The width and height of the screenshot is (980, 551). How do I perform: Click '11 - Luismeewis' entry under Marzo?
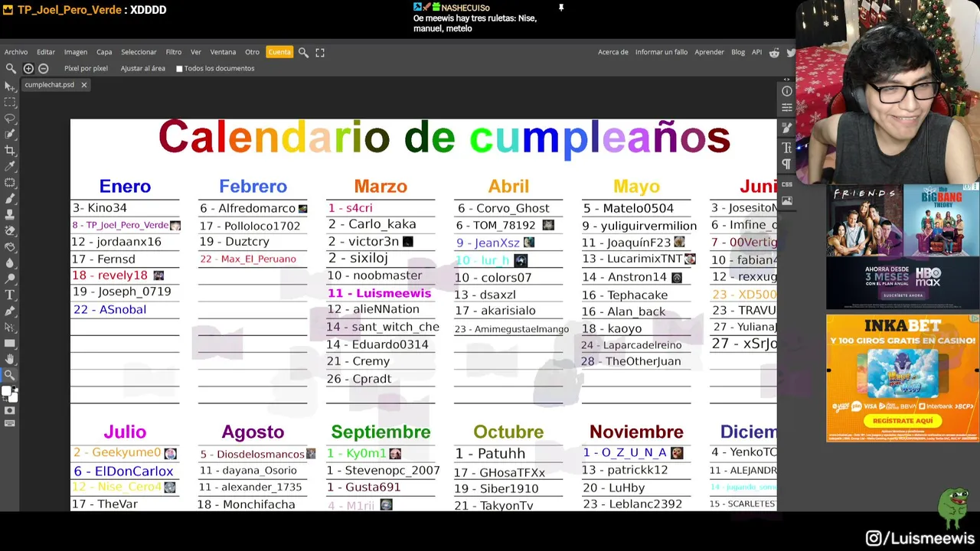[x=380, y=293]
